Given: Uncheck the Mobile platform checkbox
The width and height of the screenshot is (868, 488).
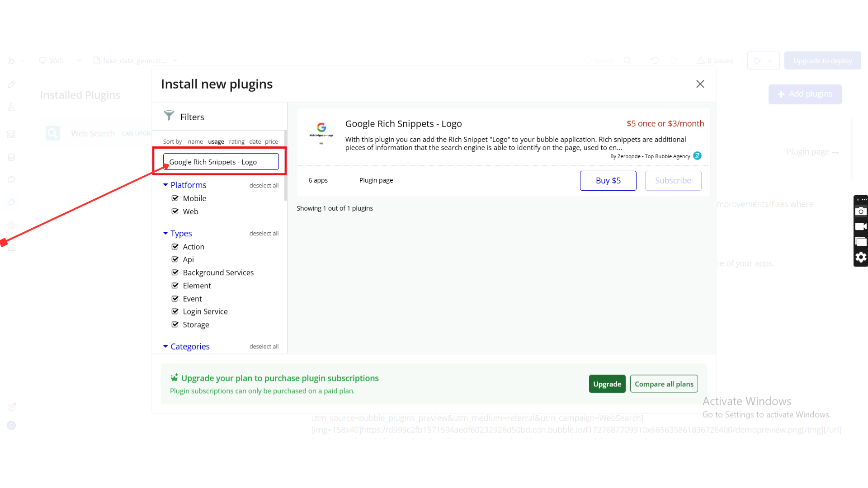Looking at the screenshot, I should tap(175, 198).
